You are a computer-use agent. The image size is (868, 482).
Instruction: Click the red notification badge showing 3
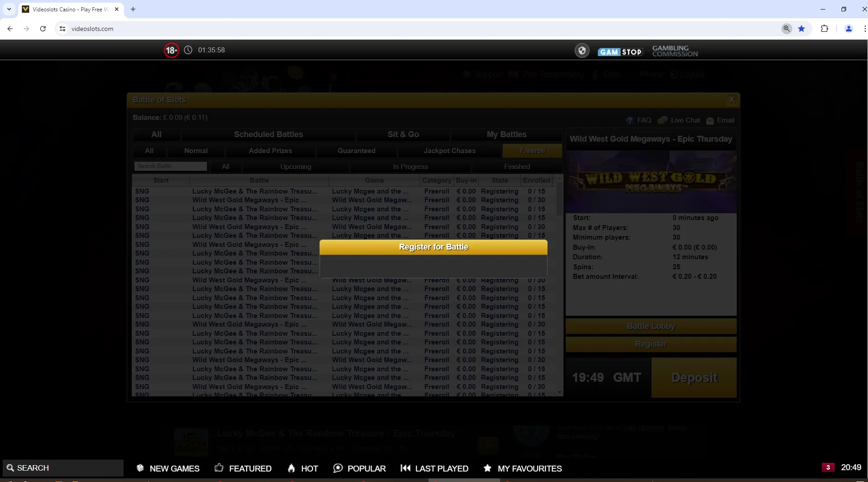pyautogui.click(x=828, y=467)
